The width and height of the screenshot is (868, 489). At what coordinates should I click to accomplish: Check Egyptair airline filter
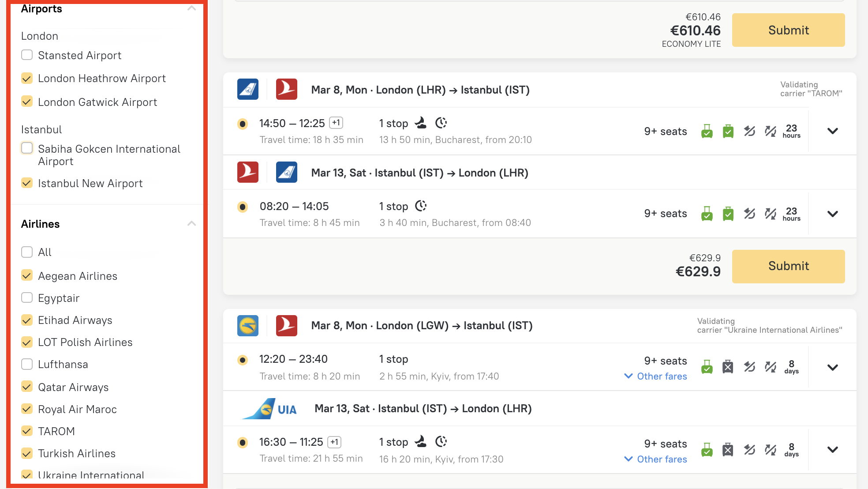click(27, 298)
